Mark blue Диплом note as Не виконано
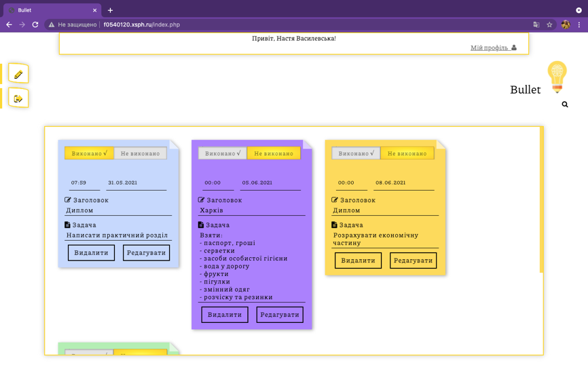Screen dimensions: 588x367 (141, 153)
